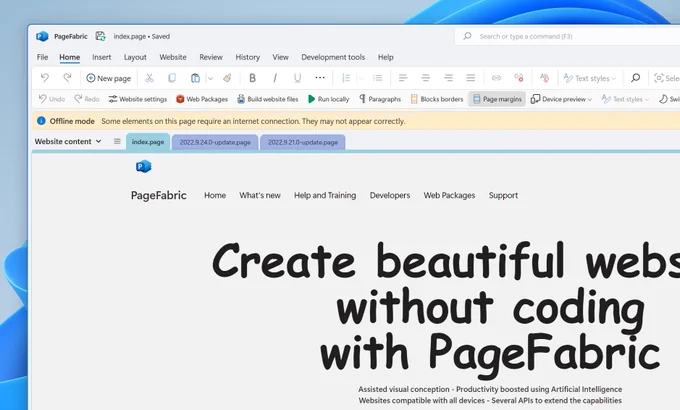Click Build website files
This screenshot has width=680, height=410.
click(x=268, y=99)
